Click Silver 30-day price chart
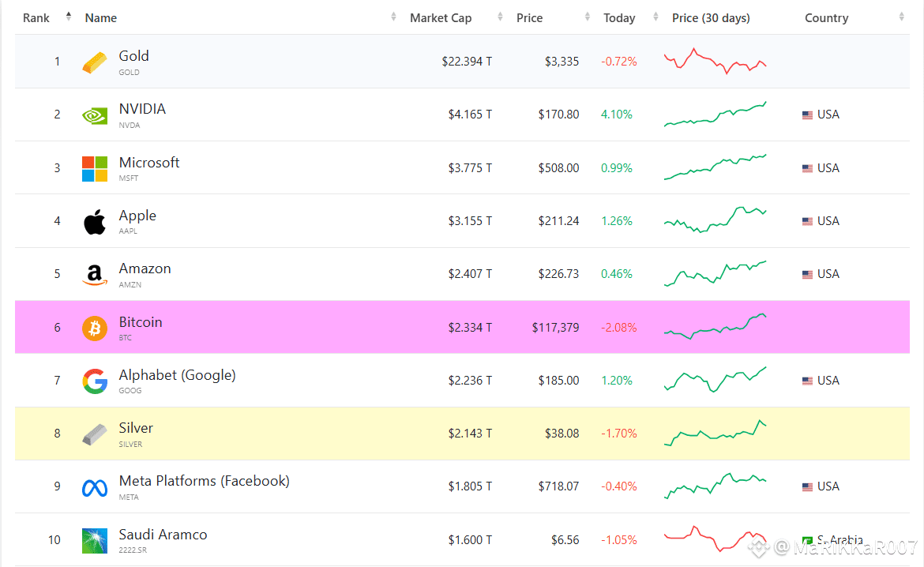Viewport: 924px width, 567px height. click(x=715, y=434)
